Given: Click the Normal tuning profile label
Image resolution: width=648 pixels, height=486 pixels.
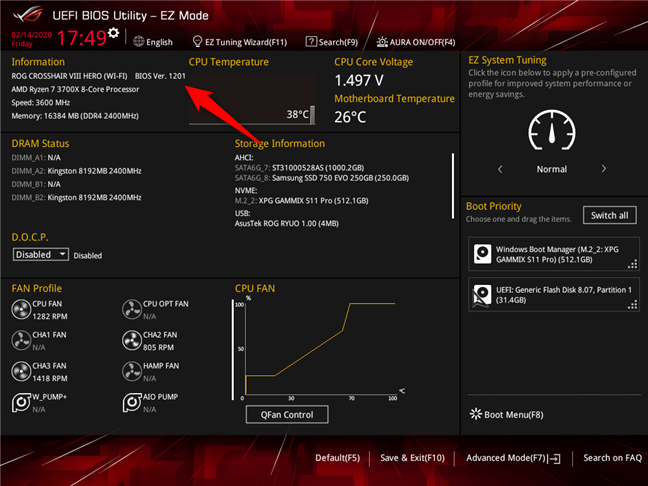Looking at the screenshot, I should coord(552,169).
